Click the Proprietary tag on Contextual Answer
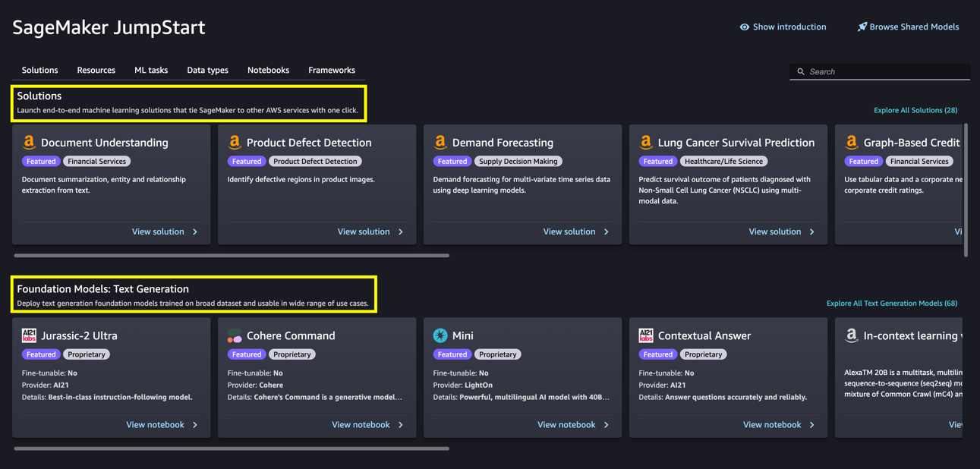The width and height of the screenshot is (980, 469). tap(704, 354)
